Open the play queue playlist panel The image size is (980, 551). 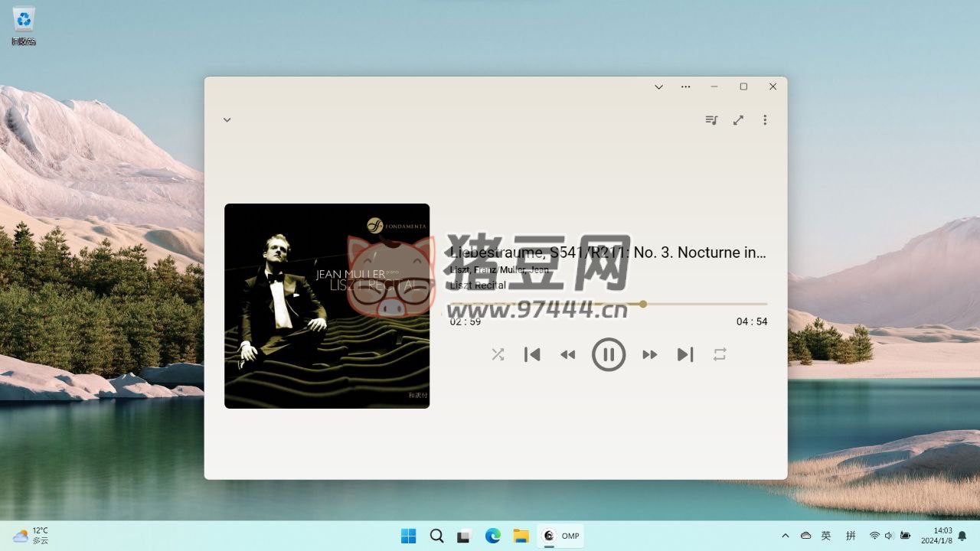pos(710,120)
